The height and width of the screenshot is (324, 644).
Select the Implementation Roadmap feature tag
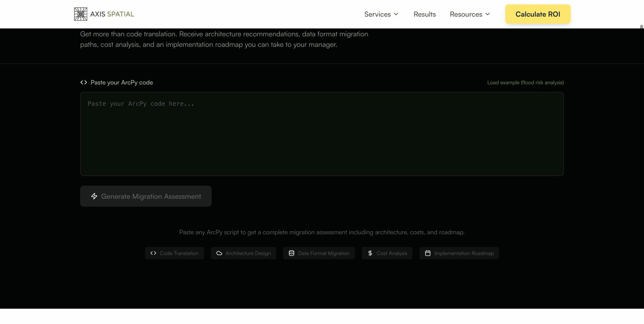[x=459, y=253]
